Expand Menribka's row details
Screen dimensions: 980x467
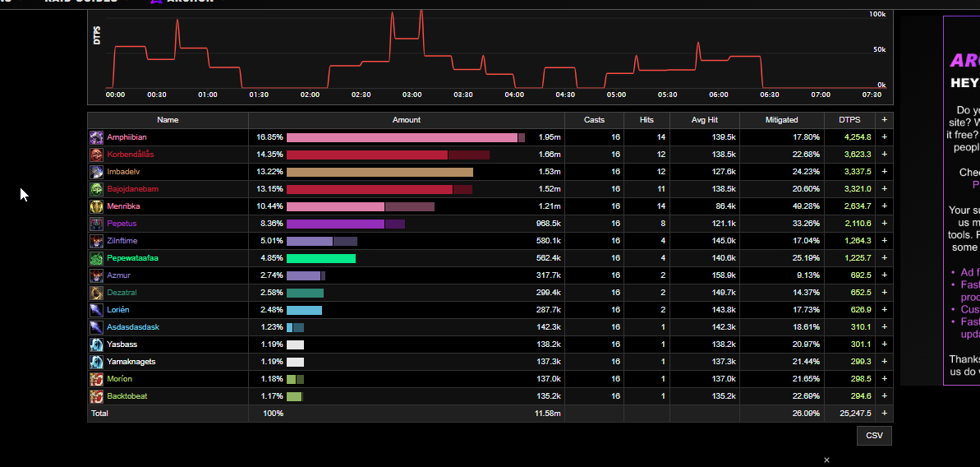click(884, 206)
